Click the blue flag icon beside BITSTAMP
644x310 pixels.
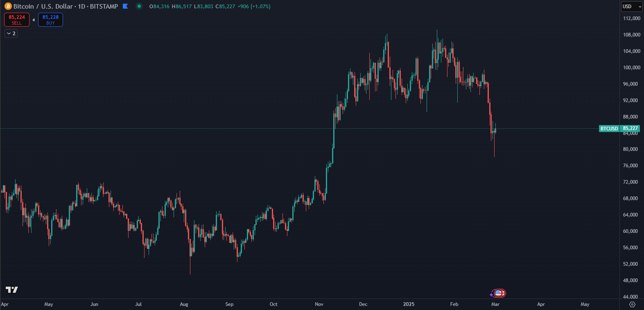pos(125,7)
